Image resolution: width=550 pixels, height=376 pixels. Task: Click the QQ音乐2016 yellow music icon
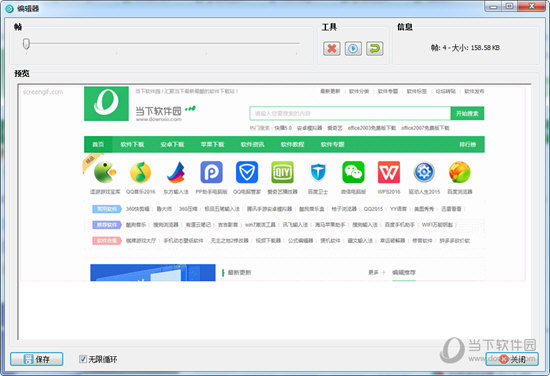tap(140, 172)
